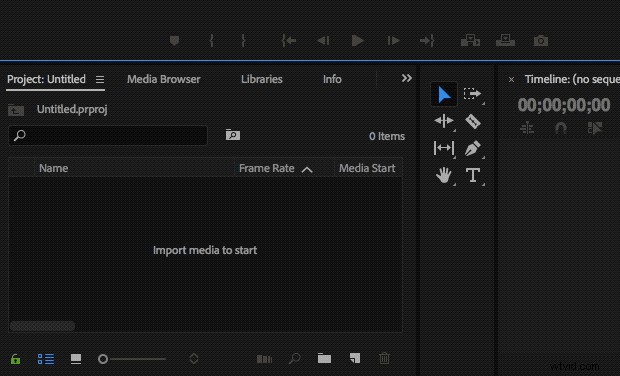Viewport: 620px width, 376px height.
Task: Select the Type tool
Action: [x=473, y=175]
